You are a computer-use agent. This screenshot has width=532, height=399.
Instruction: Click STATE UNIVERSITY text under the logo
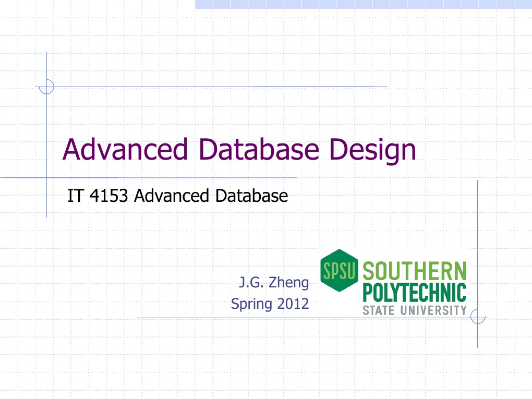[414, 310]
